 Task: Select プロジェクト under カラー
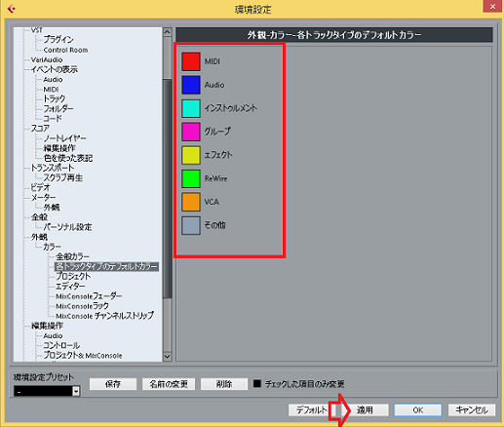[73, 276]
